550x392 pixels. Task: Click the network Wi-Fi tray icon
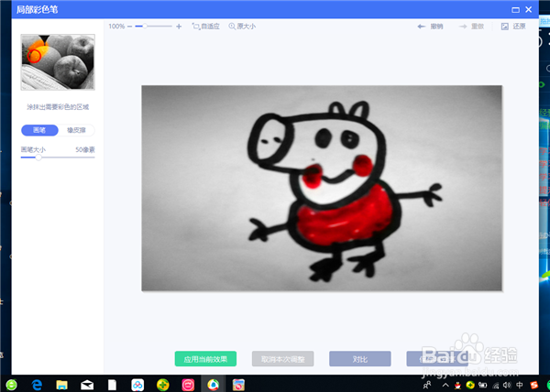point(495,385)
